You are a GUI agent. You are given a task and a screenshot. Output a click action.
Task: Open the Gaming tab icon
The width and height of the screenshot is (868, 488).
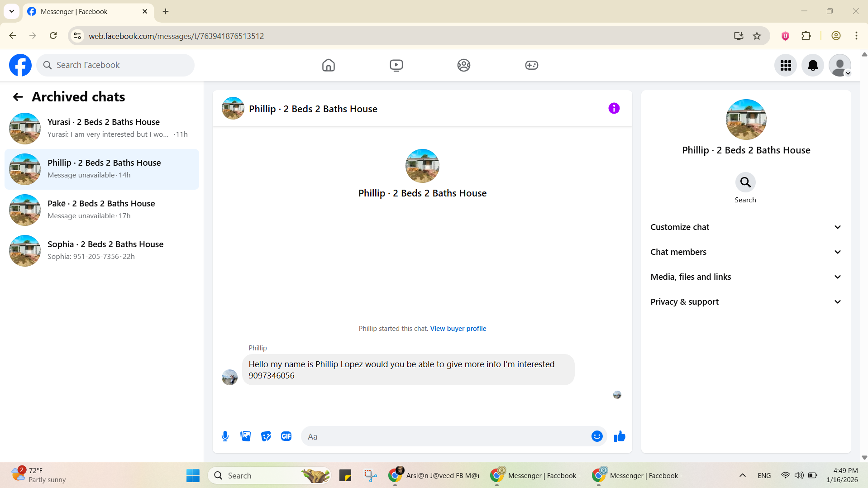tap(532, 65)
